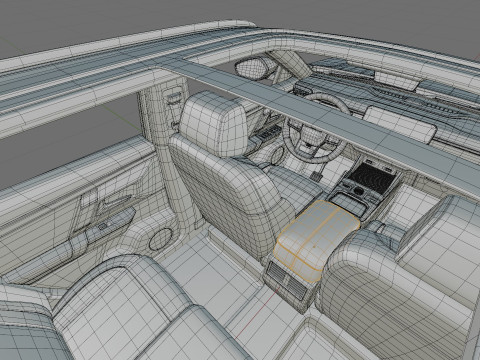The height and width of the screenshot is (360, 480).
Task: Select the orange-outlined center armrest mesh
Action: click(316, 241)
